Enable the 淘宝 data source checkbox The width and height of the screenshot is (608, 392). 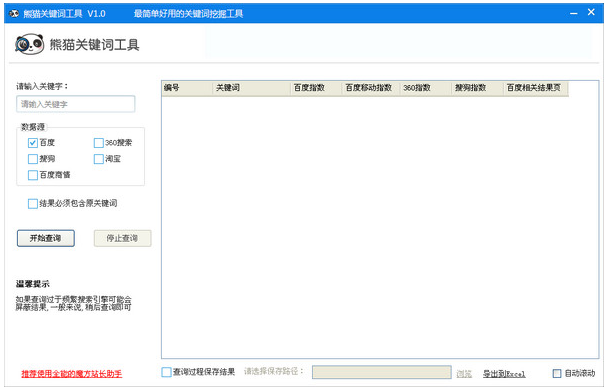click(98, 159)
